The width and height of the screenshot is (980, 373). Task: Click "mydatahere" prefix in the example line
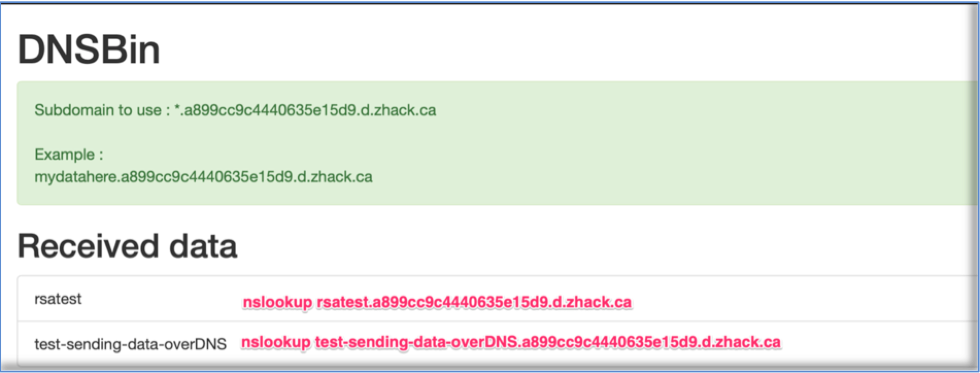tap(76, 177)
